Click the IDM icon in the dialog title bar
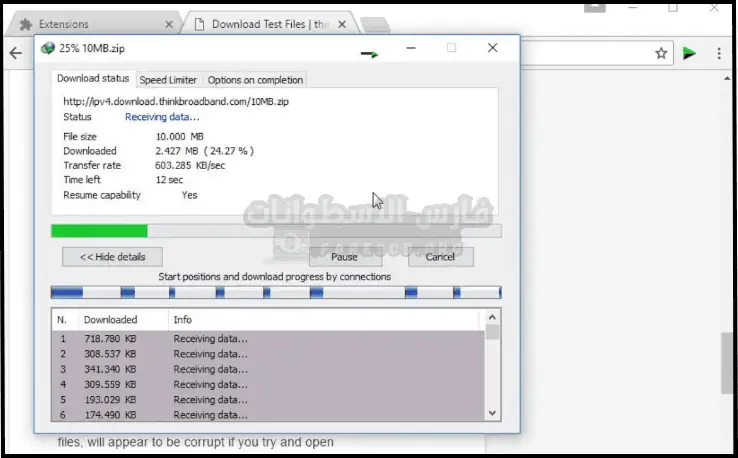The image size is (738, 458). point(47,48)
